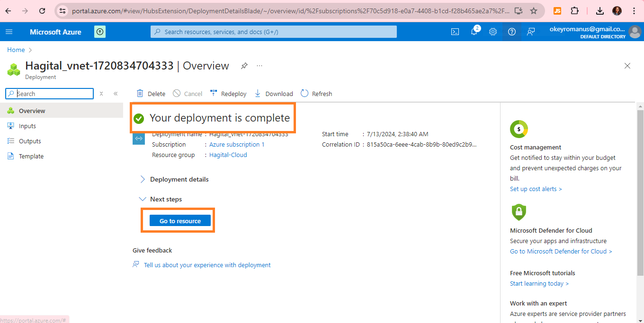644x323 pixels.
Task: Close the deployment overview blade
Action: [627, 66]
